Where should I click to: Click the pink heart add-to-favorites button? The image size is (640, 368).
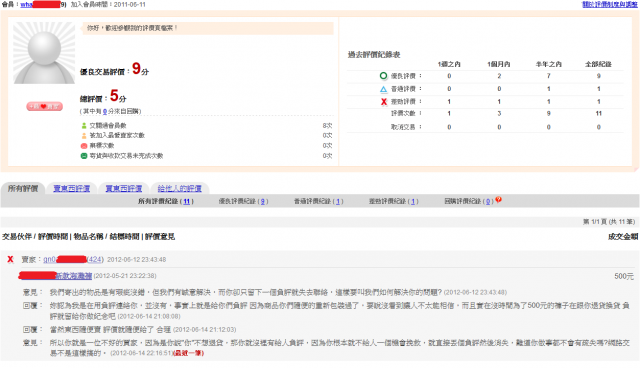pos(44,106)
